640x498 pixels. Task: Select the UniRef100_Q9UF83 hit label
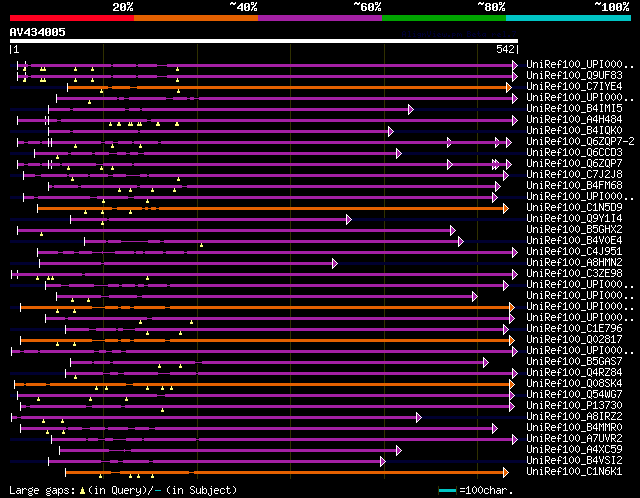pyautogui.click(x=574, y=75)
